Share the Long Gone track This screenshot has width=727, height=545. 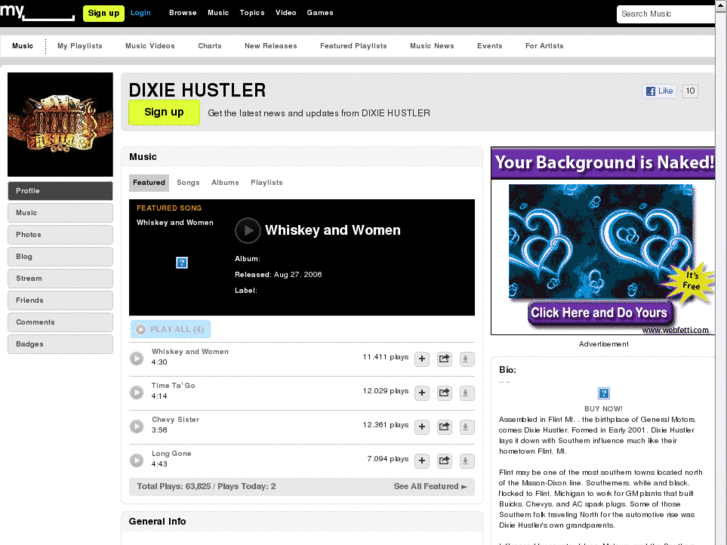click(444, 461)
